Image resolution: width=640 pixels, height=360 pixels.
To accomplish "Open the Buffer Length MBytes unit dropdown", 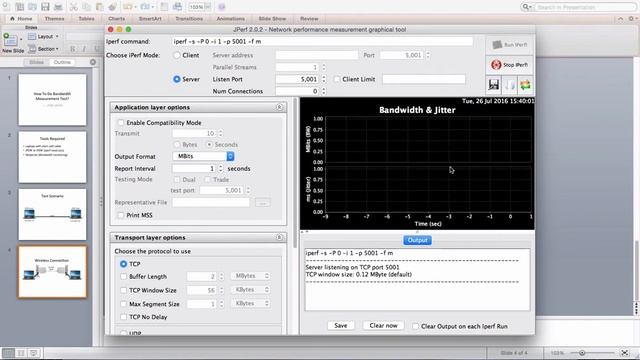I will coord(251,276).
